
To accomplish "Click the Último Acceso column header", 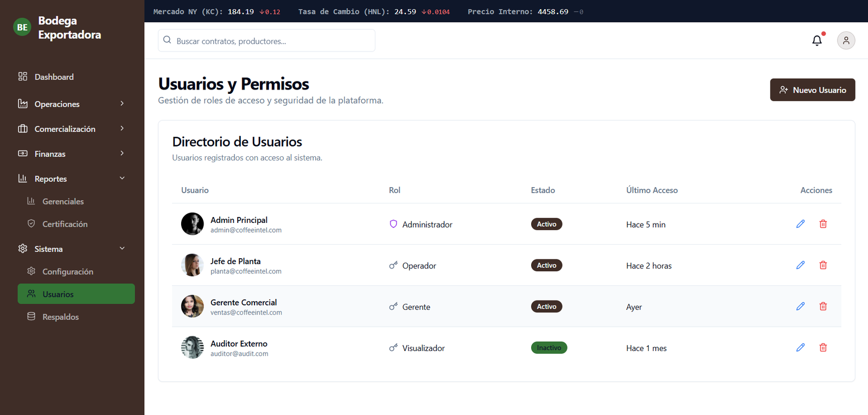I will pyautogui.click(x=652, y=190).
